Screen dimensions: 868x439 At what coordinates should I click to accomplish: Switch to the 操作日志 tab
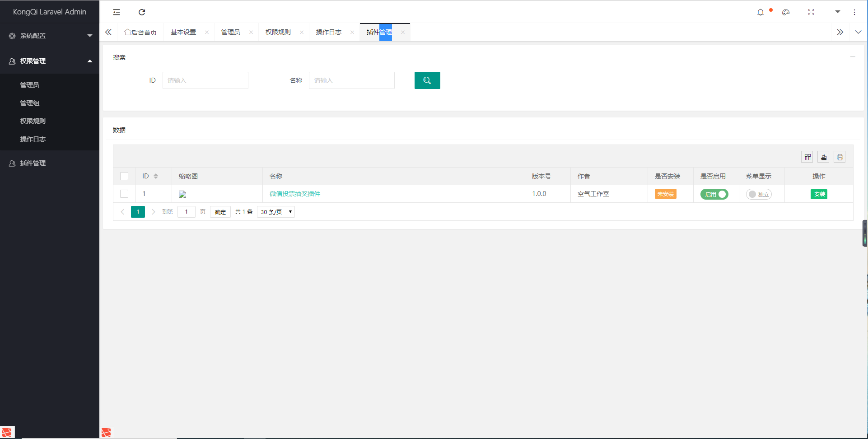coord(329,32)
